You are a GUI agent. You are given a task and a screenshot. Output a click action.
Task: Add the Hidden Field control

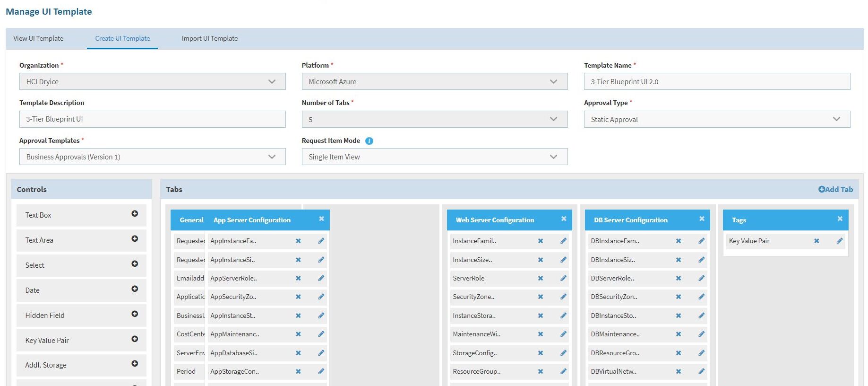pyautogui.click(x=135, y=314)
